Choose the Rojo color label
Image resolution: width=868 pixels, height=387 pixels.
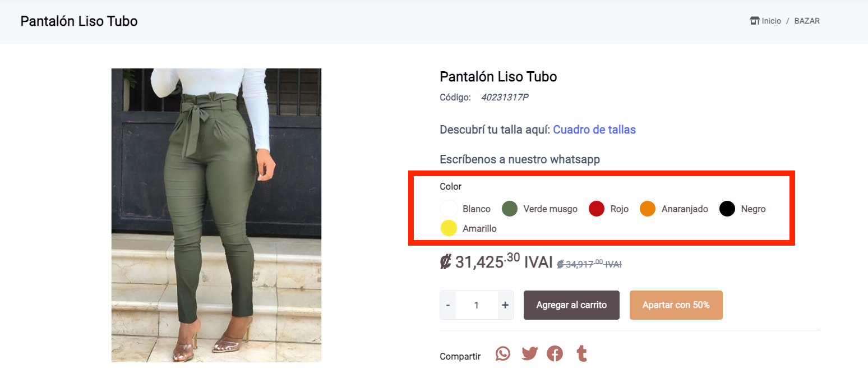tap(620, 209)
